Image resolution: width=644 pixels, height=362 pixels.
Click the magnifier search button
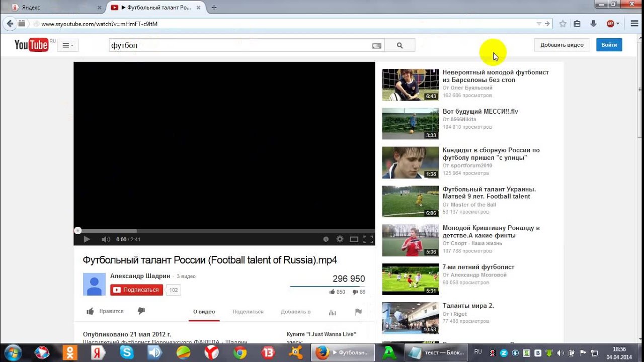coord(399,45)
